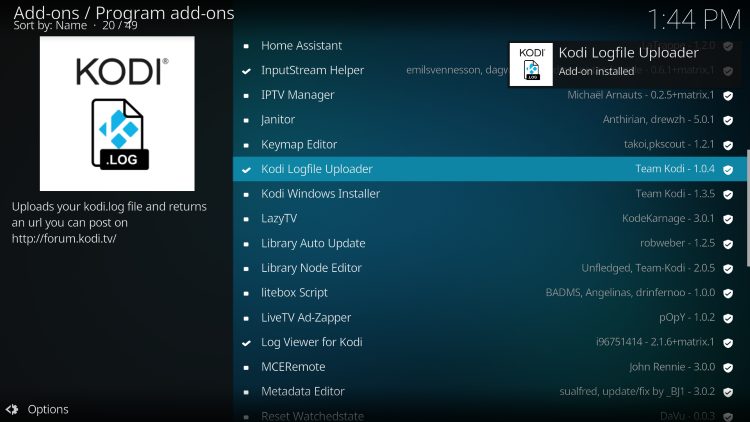This screenshot has width=750, height=422.
Task: Click the vertical scrollbar on the right edge
Action: 746,208
